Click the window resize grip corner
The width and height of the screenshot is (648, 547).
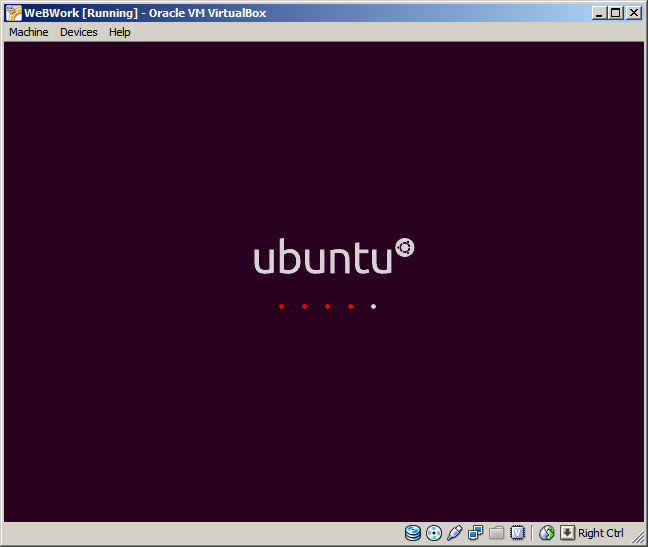point(639,538)
